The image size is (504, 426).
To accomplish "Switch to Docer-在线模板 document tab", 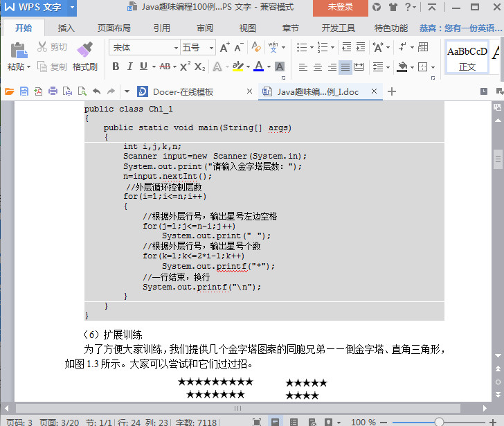I will pyautogui.click(x=183, y=92).
